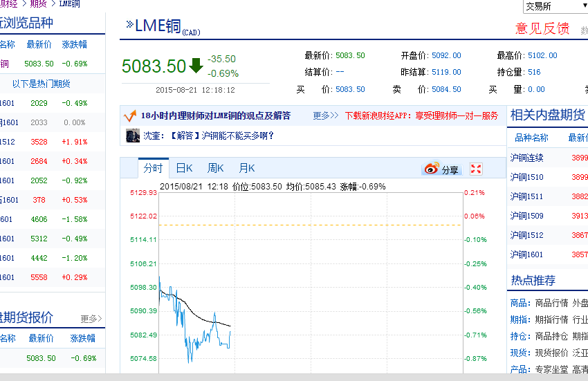Switch to the 月K chart tab
Screen dimensions: 588x381
[x=247, y=168]
